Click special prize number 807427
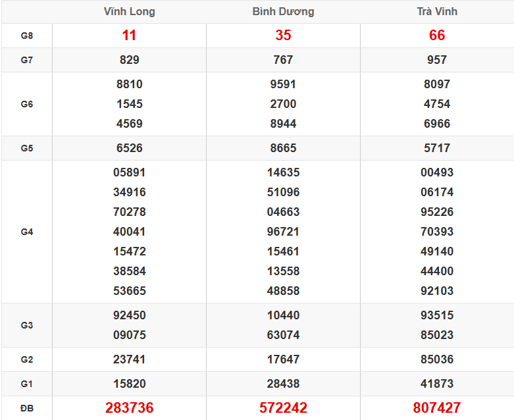The width and height of the screenshot is (514, 420). click(x=437, y=408)
